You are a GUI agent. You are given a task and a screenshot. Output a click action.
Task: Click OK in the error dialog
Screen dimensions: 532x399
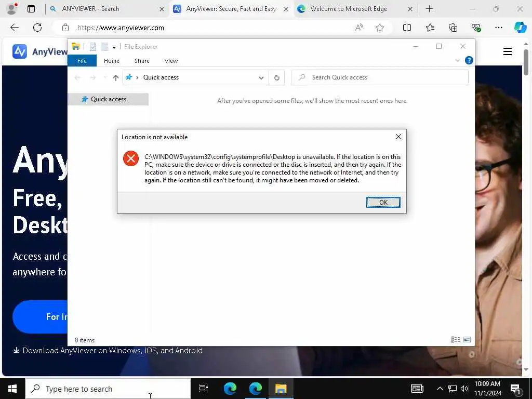point(383,202)
